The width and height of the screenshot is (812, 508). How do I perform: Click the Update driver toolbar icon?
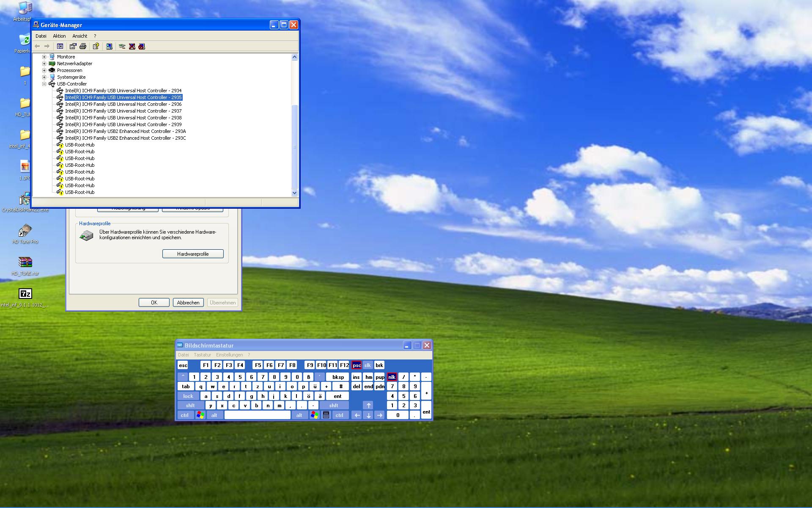tap(122, 46)
